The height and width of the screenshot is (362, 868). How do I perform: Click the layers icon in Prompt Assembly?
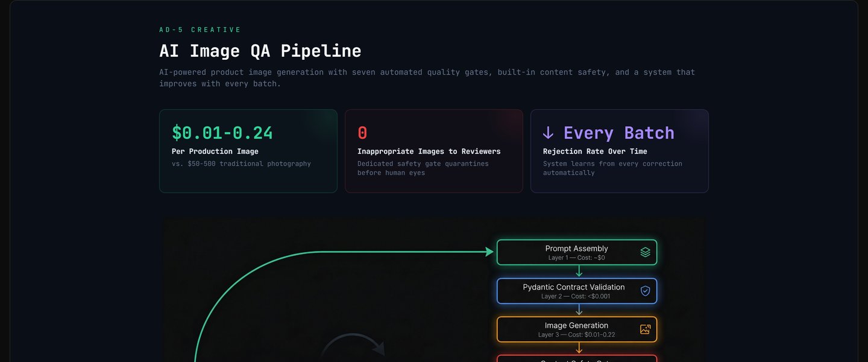pos(645,252)
